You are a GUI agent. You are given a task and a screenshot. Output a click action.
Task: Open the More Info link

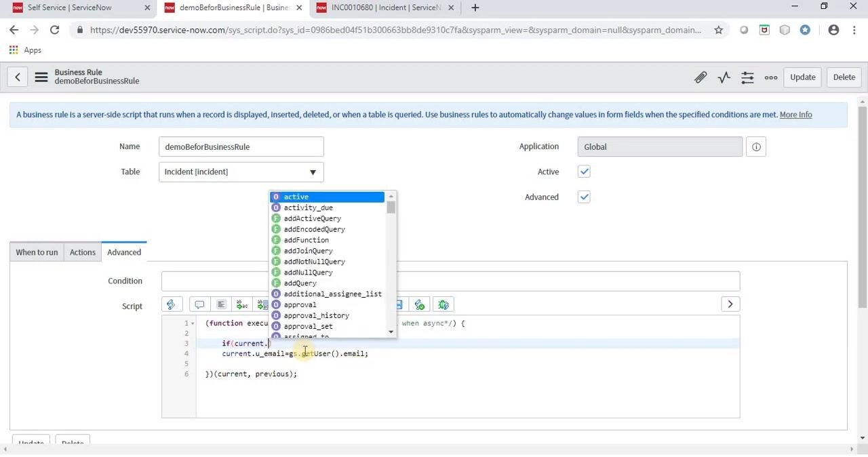point(795,115)
